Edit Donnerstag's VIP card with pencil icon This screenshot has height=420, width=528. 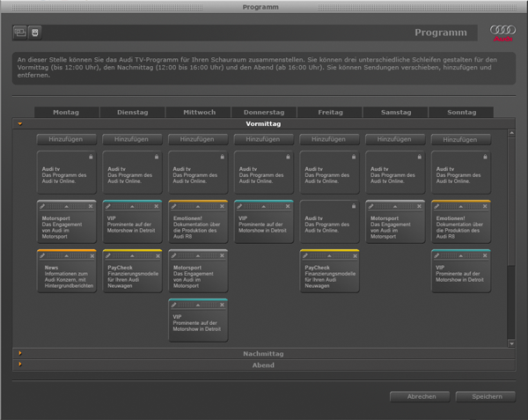point(239,206)
